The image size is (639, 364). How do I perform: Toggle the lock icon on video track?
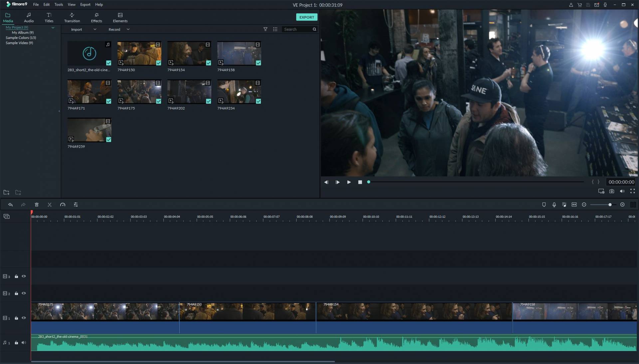click(x=16, y=318)
